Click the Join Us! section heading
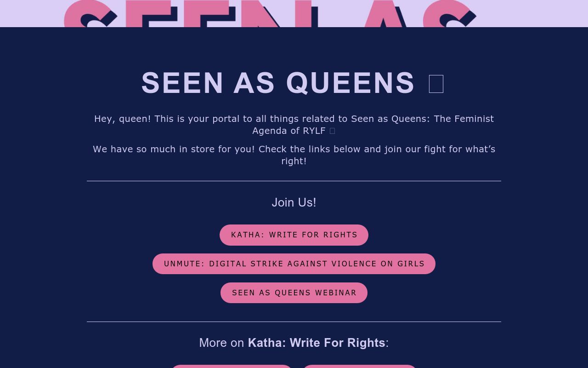Viewport: 588px width, 368px height. (x=294, y=202)
